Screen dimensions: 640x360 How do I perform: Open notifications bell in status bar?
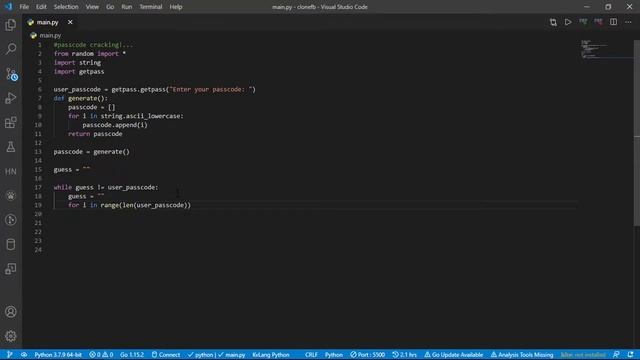coord(631,355)
